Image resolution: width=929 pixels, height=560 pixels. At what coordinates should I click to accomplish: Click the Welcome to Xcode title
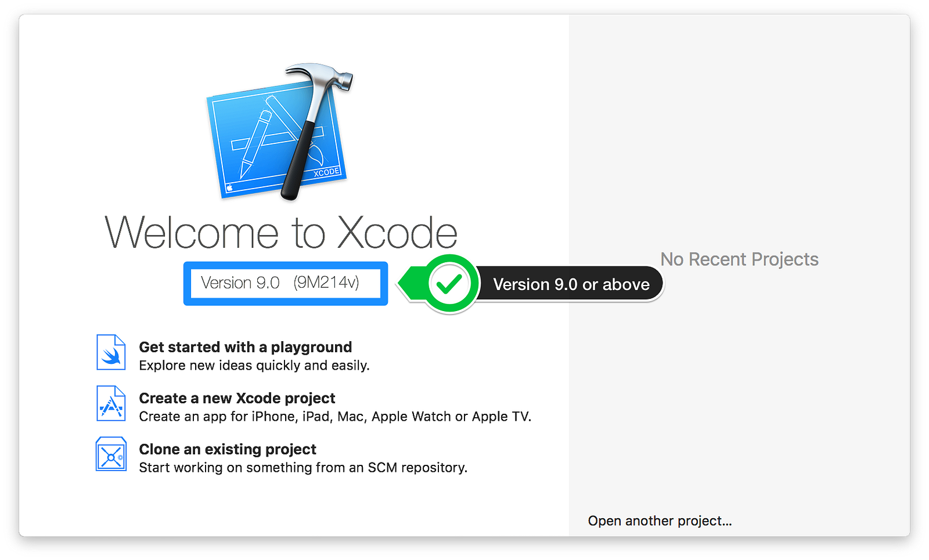click(x=281, y=232)
